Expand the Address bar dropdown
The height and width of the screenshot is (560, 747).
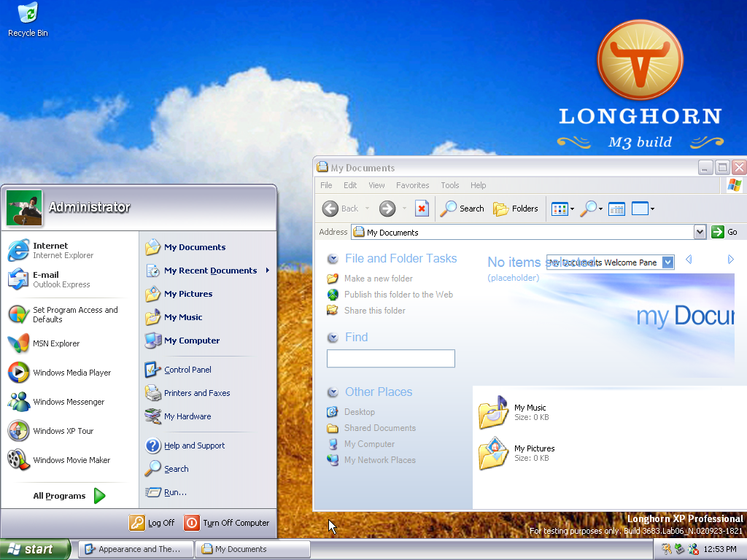[x=700, y=233]
